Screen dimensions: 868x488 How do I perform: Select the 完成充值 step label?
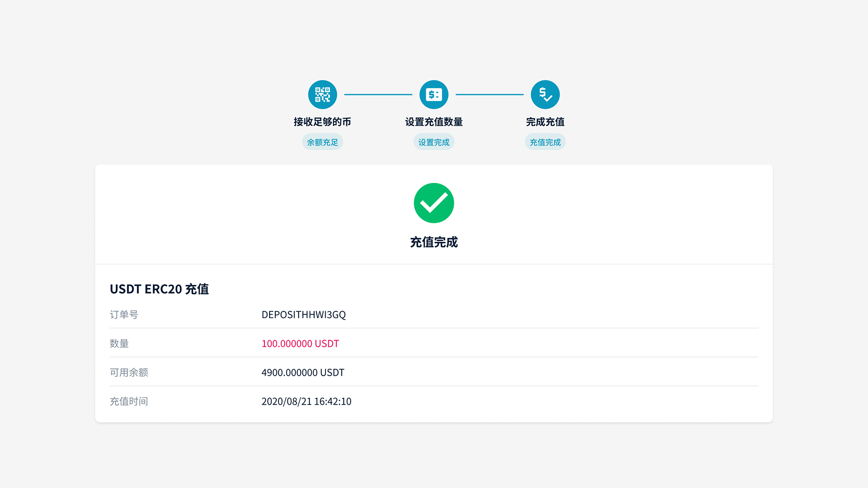545,122
